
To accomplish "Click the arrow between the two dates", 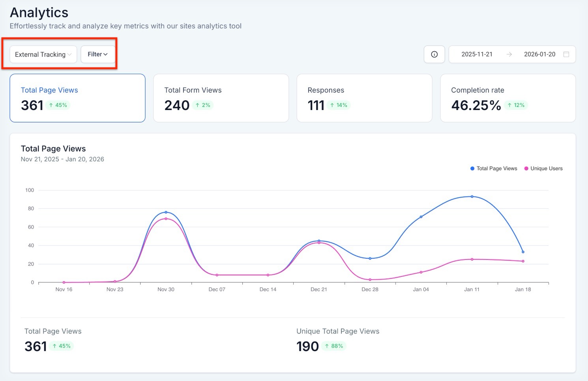I will coord(509,54).
